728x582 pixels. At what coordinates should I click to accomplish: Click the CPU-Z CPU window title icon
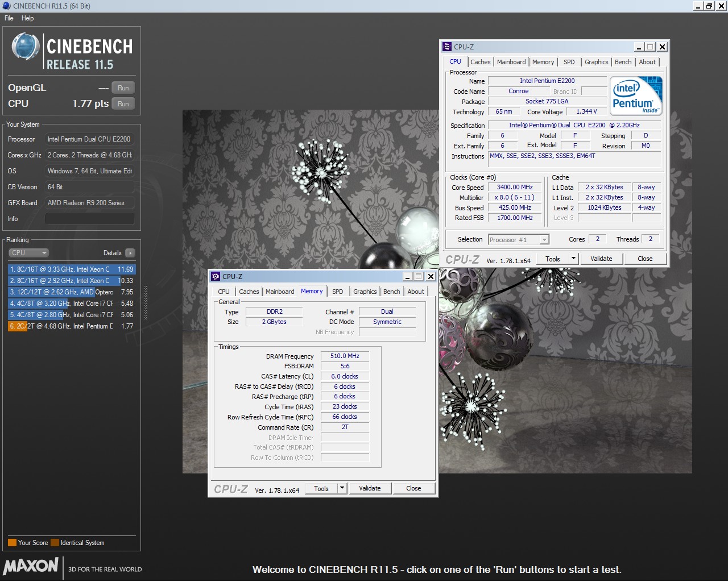point(447,47)
